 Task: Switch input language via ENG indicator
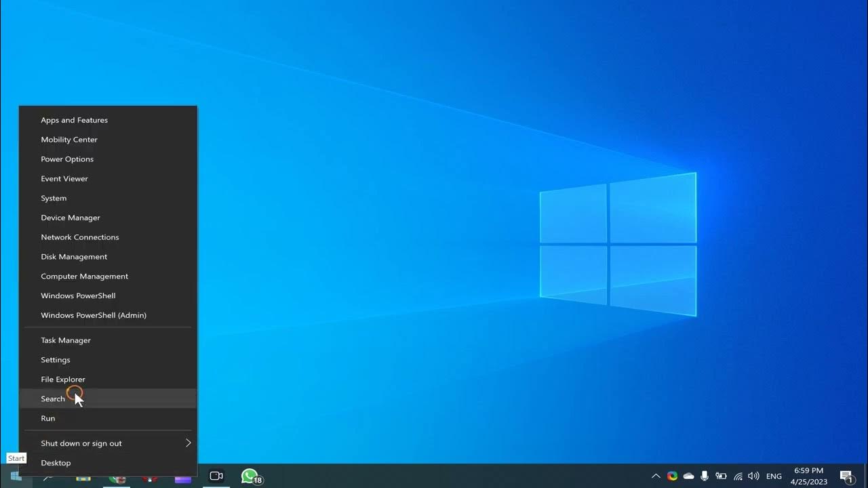[774, 476]
